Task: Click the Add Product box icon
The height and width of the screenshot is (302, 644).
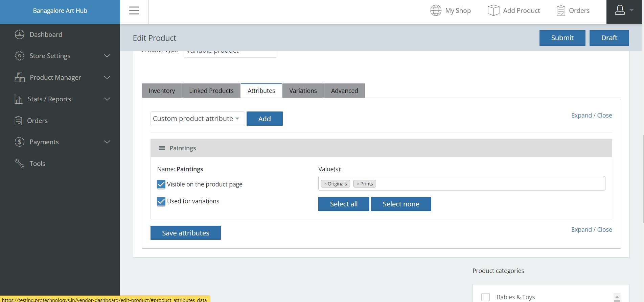Action: pos(493,10)
